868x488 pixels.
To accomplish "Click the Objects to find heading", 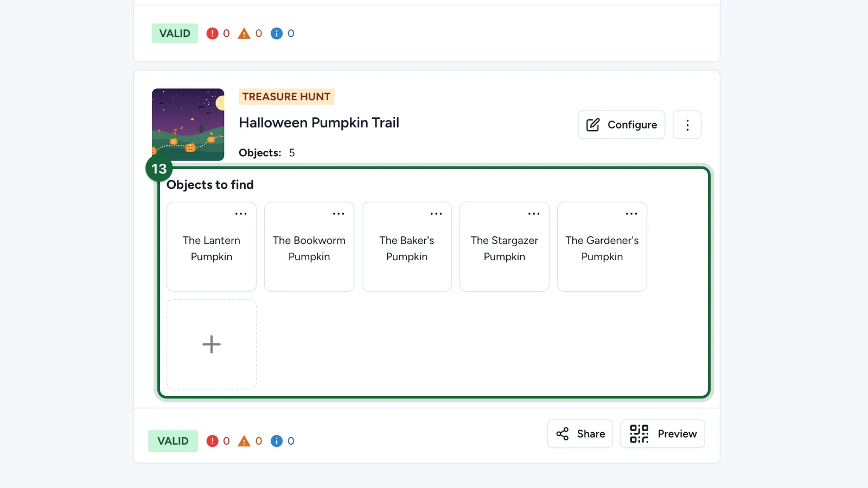I will pos(210,185).
